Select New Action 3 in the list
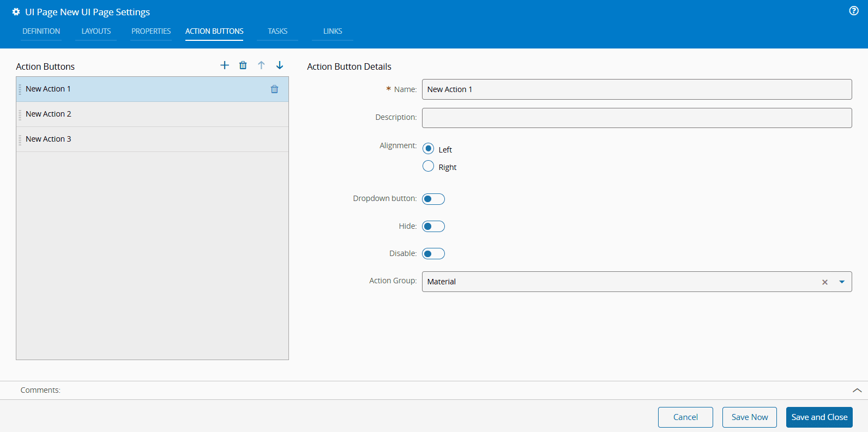This screenshot has height=432, width=868. (49, 139)
